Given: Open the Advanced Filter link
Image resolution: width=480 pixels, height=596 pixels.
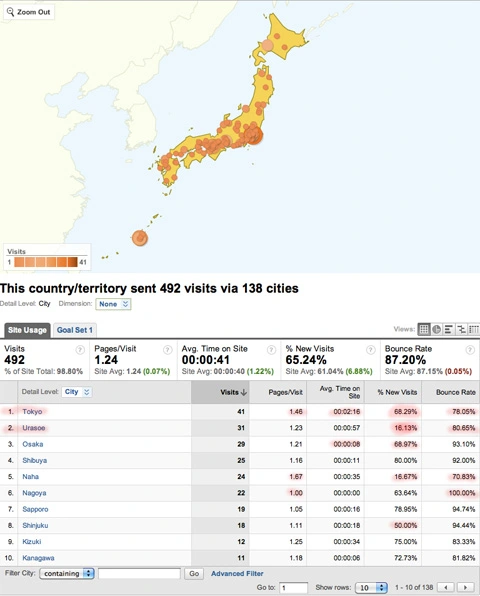Looking at the screenshot, I should tap(237, 573).
